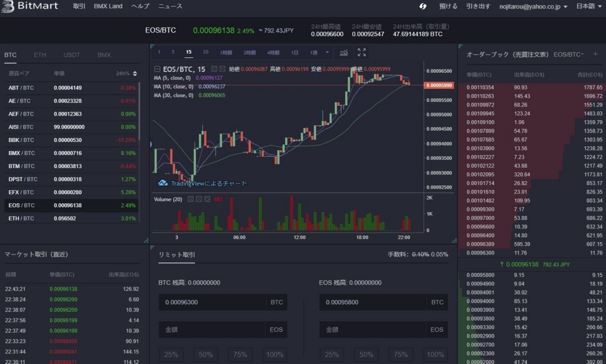
Task: Select the BMX / BTC pair row
Action: point(72,153)
